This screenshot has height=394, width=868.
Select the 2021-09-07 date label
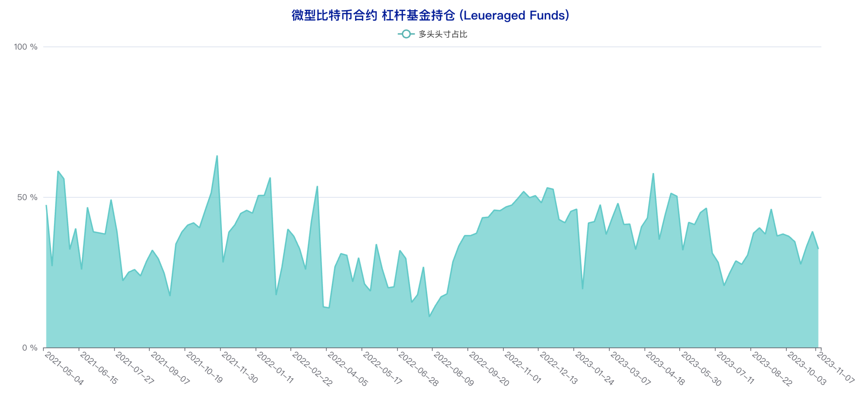coord(170,369)
